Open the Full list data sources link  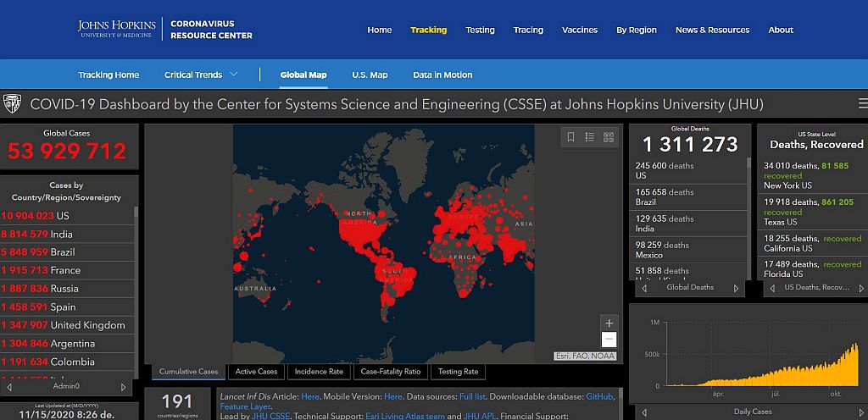pos(472,397)
